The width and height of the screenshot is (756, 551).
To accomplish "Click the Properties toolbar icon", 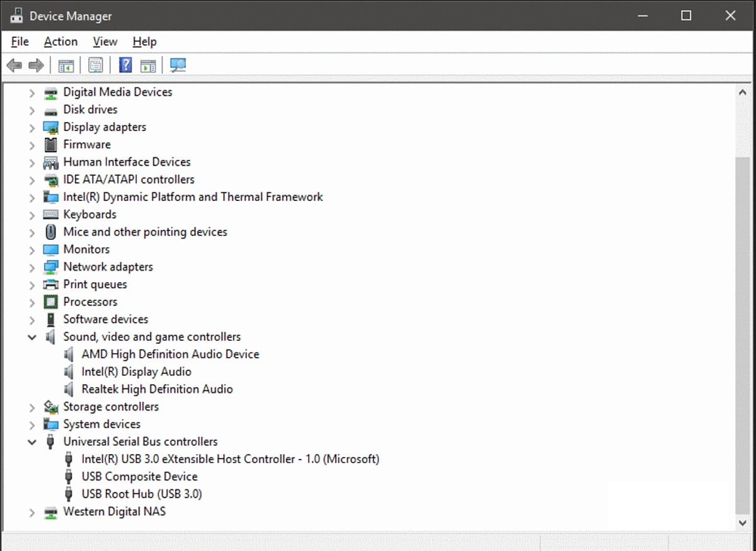I will pos(95,65).
